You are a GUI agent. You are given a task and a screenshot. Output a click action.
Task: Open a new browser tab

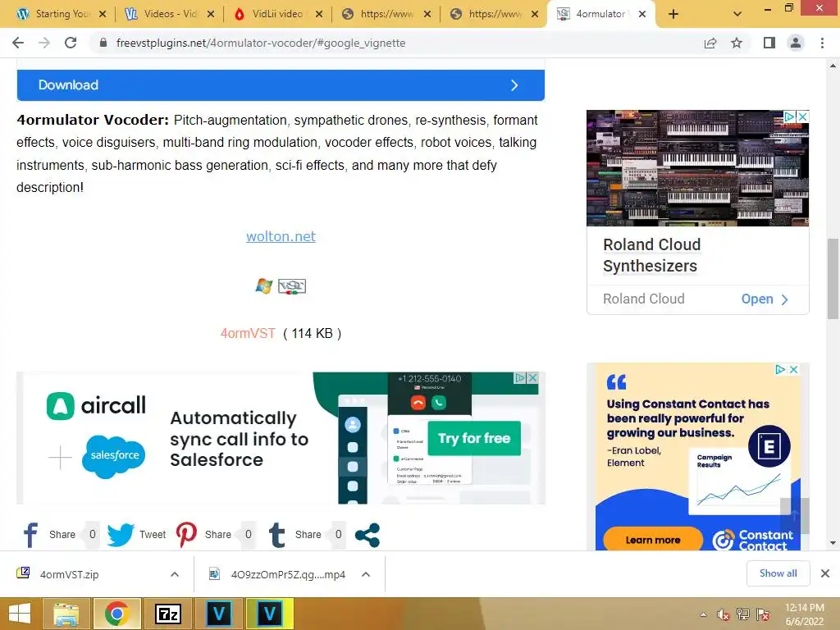pyautogui.click(x=673, y=14)
